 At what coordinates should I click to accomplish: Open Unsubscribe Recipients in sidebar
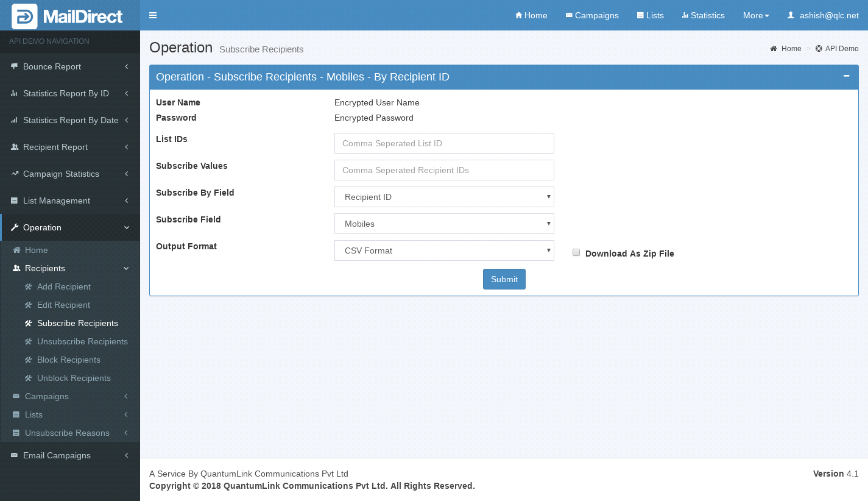click(82, 341)
